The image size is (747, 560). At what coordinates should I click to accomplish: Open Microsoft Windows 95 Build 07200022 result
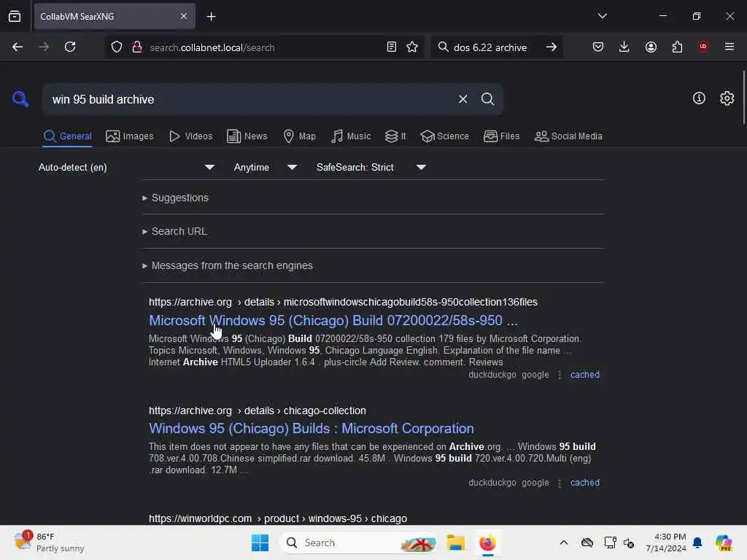333,321
